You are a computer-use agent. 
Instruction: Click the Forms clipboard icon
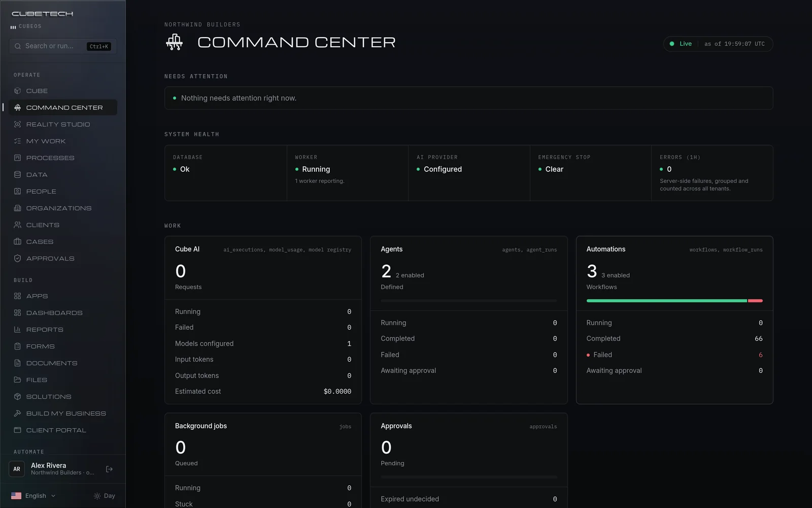click(x=17, y=346)
